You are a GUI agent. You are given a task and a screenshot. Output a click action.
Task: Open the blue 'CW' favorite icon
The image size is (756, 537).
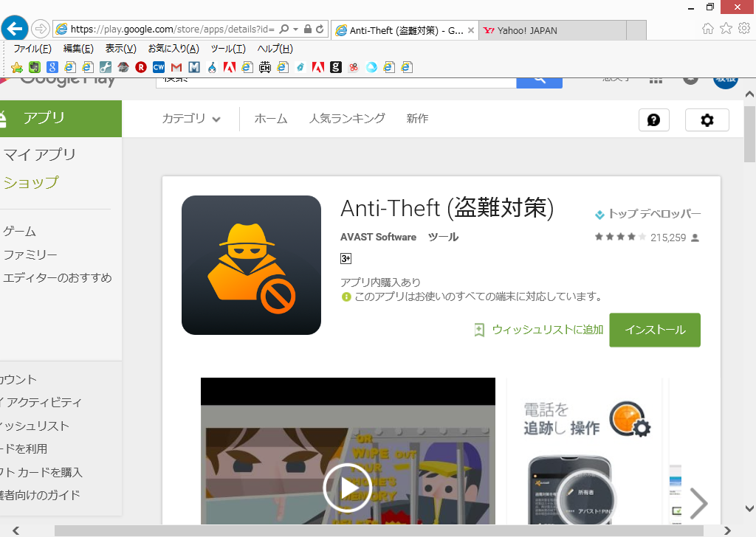coord(159,67)
